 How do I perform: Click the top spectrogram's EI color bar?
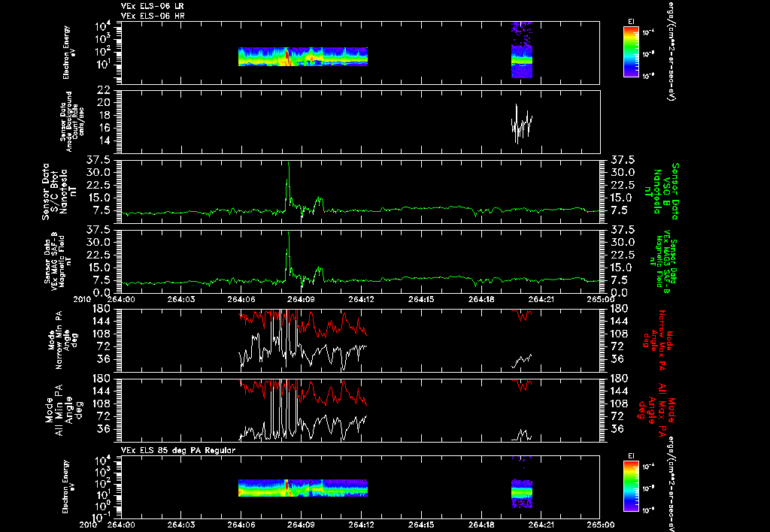click(x=631, y=52)
